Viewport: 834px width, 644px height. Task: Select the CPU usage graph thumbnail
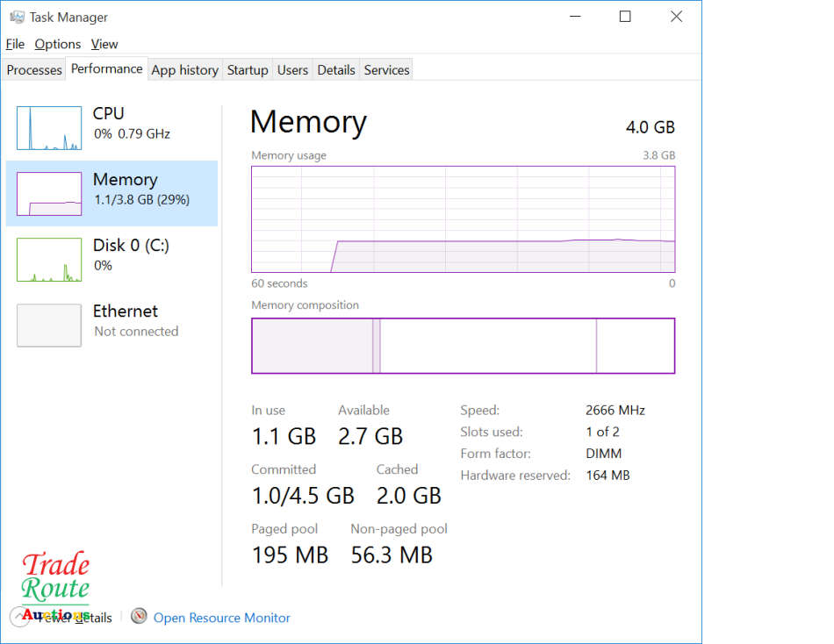(x=49, y=128)
